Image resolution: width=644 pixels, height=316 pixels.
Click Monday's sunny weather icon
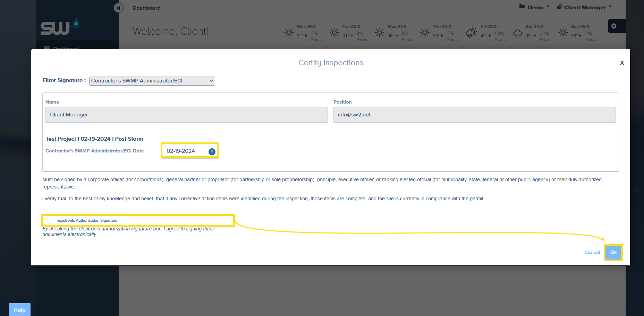[289, 33]
